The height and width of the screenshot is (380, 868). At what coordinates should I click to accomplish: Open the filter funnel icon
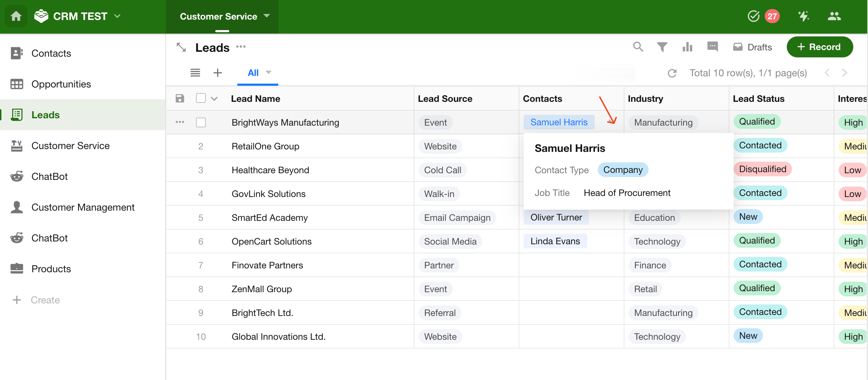point(662,47)
